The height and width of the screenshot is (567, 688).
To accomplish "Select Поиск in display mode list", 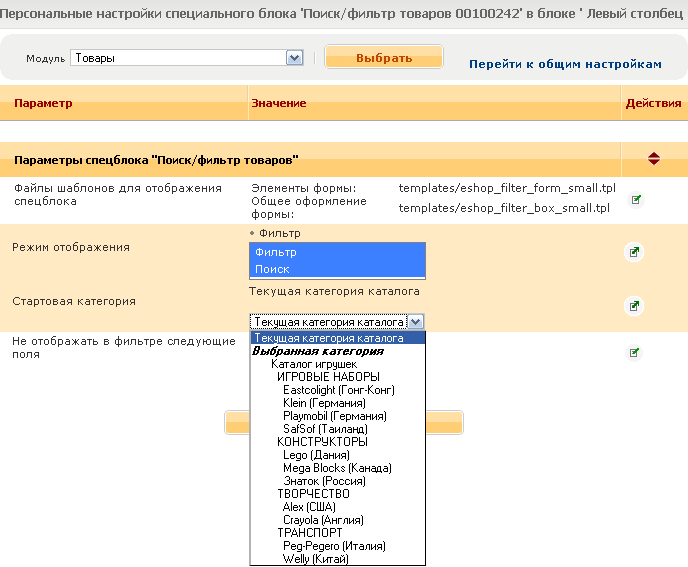I will tap(337, 269).
